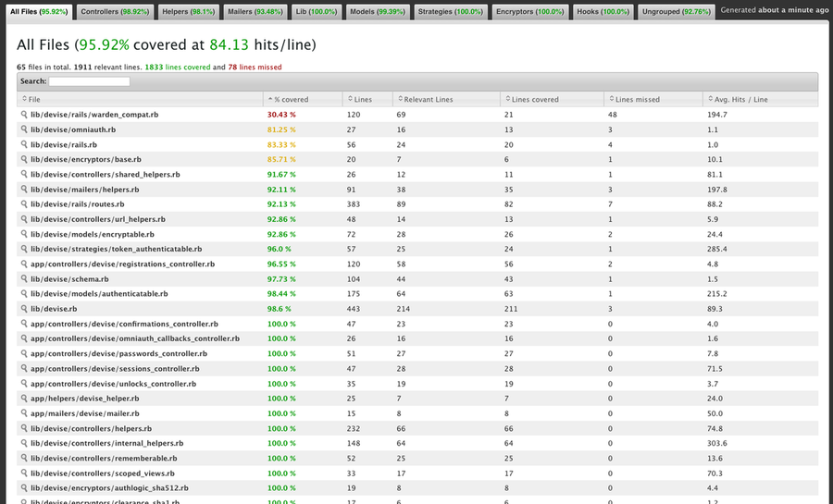Image resolution: width=833 pixels, height=504 pixels.
Task: Click magnifier icon beside lib/devise/rails/routes.rb
Action: [24, 204]
